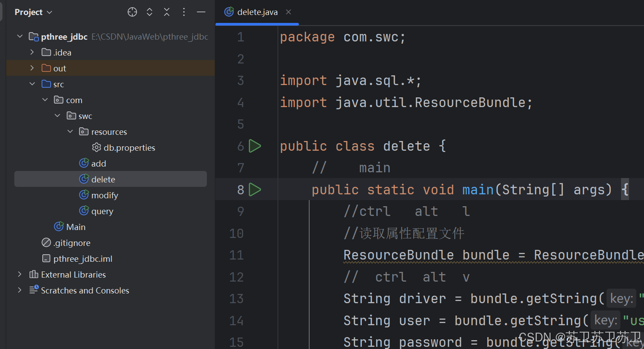Viewport: 644px width, 349px height.
Task: Open Project panel options menu (three dots)
Action: point(184,12)
